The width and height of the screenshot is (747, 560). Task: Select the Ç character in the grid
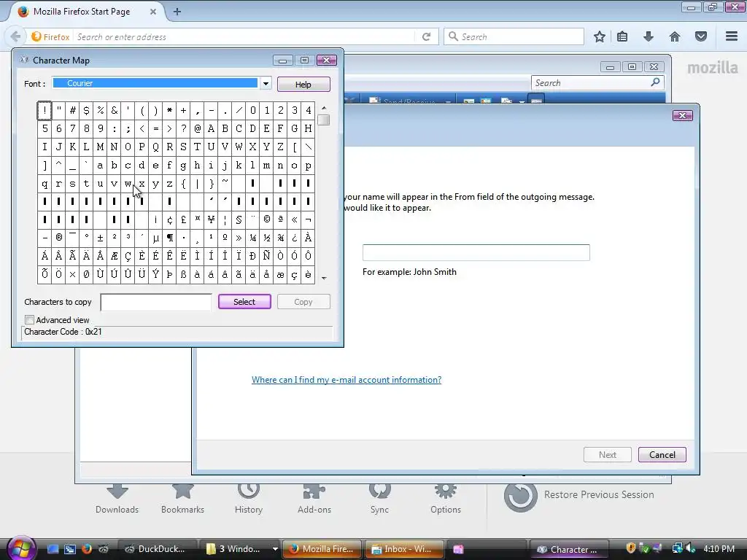tap(128, 256)
